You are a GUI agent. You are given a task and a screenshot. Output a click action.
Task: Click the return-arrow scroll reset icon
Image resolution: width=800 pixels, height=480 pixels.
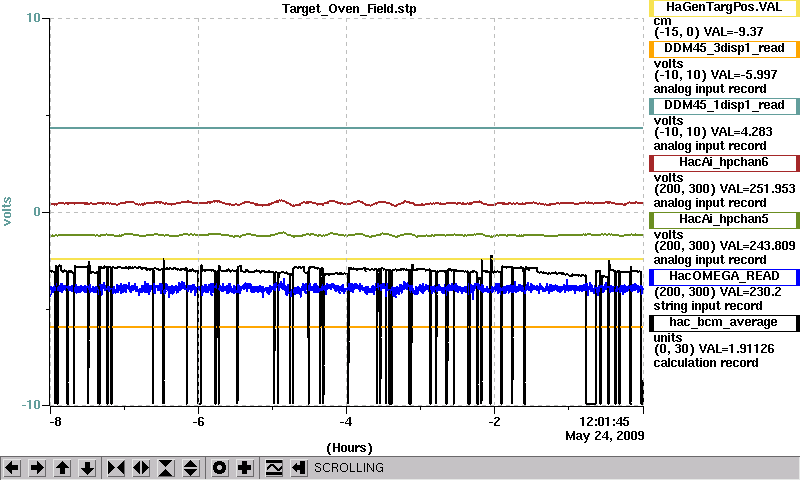299,468
